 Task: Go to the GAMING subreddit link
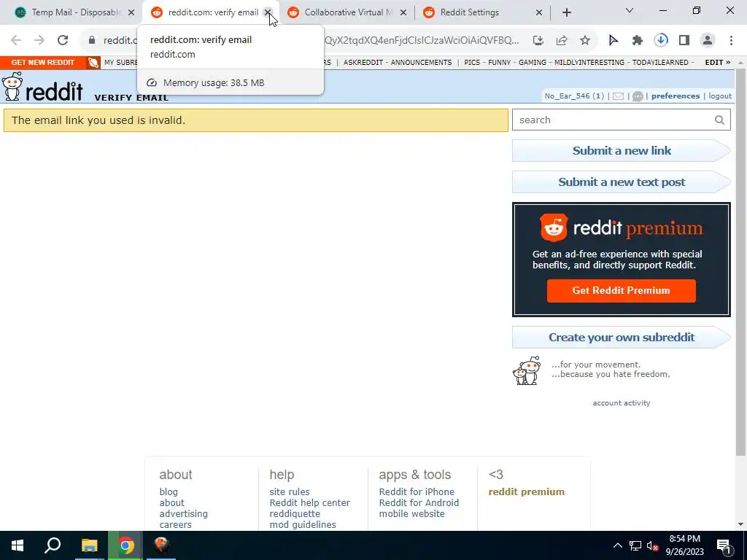click(532, 63)
